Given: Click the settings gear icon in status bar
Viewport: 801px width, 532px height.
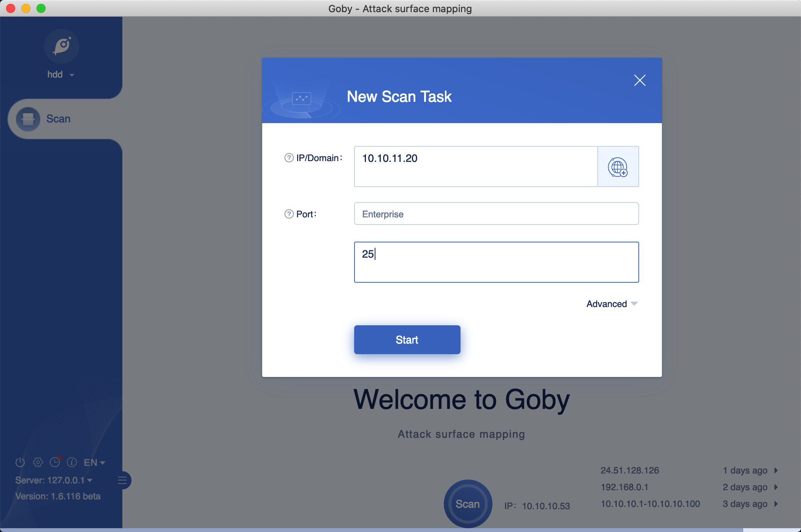Looking at the screenshot, I should point(38,462).
